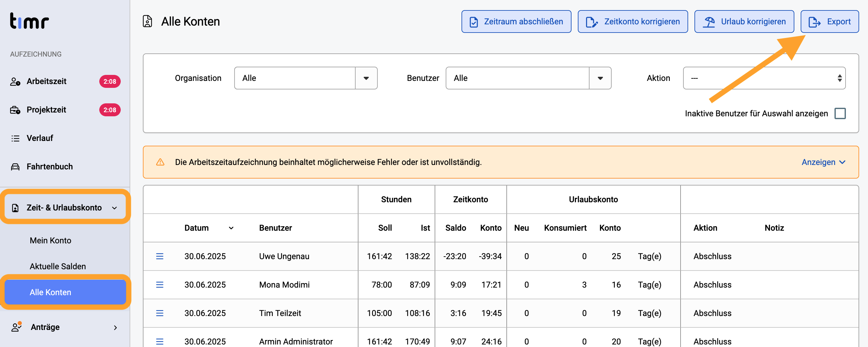Click the Tim Teilzeit user cell

coord(280,313)
